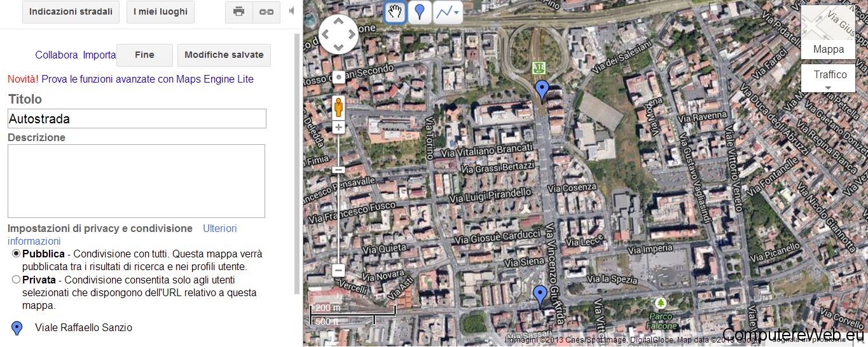Click the Importa link
Viewport: 868px width, 347px height.
pyautogui.click(x=99, y=55)
